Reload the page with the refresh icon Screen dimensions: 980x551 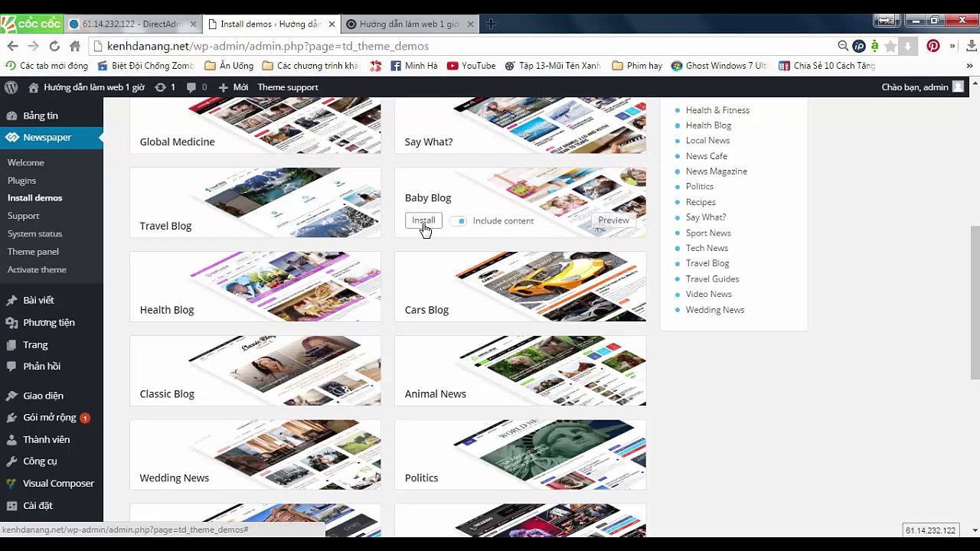[x=54, y=46]
